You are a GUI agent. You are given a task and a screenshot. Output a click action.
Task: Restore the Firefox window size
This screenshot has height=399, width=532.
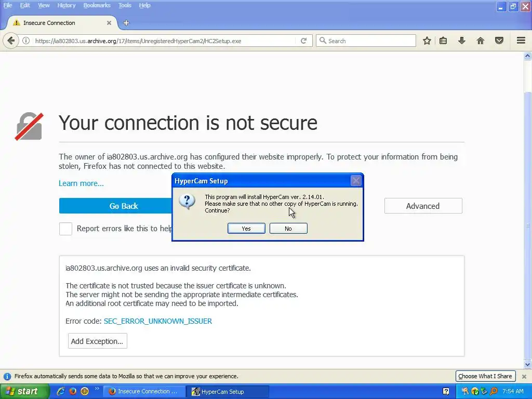click(513, 6)
